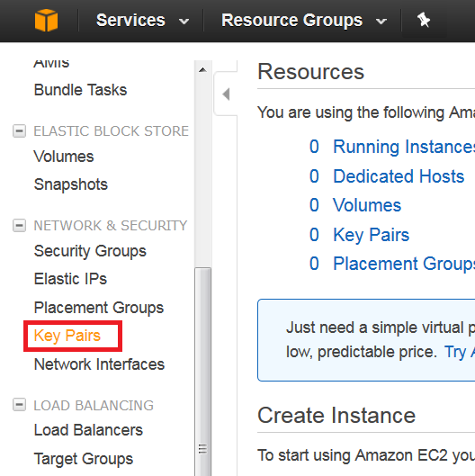The image size is (475, 476).
Task: Click the Placement Groups link under Resources
Action: coord(404,264)
